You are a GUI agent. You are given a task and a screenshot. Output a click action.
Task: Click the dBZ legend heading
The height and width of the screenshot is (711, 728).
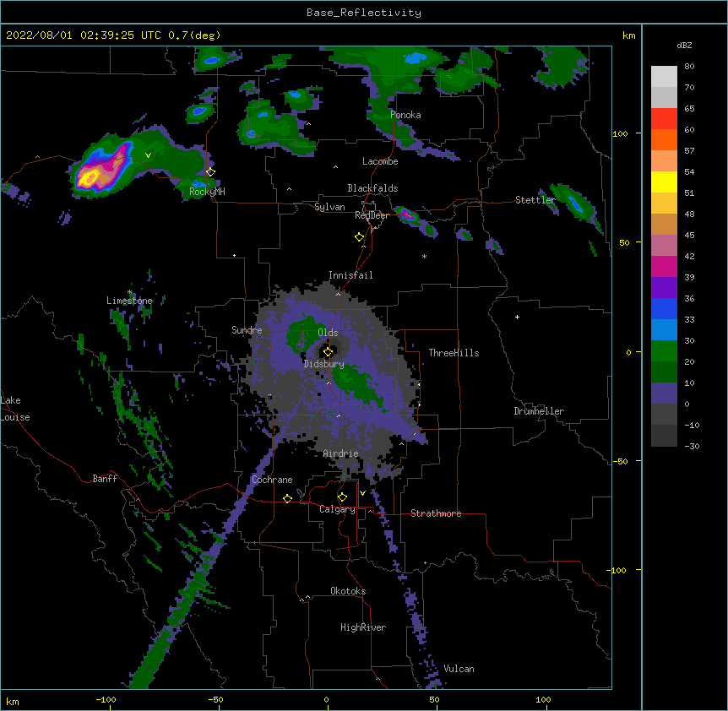pos(684,46)
